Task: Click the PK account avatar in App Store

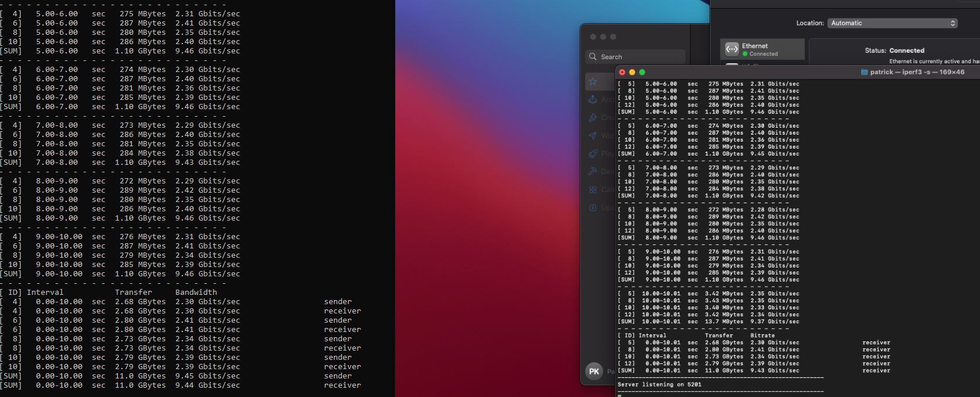Action: (594, 371)
